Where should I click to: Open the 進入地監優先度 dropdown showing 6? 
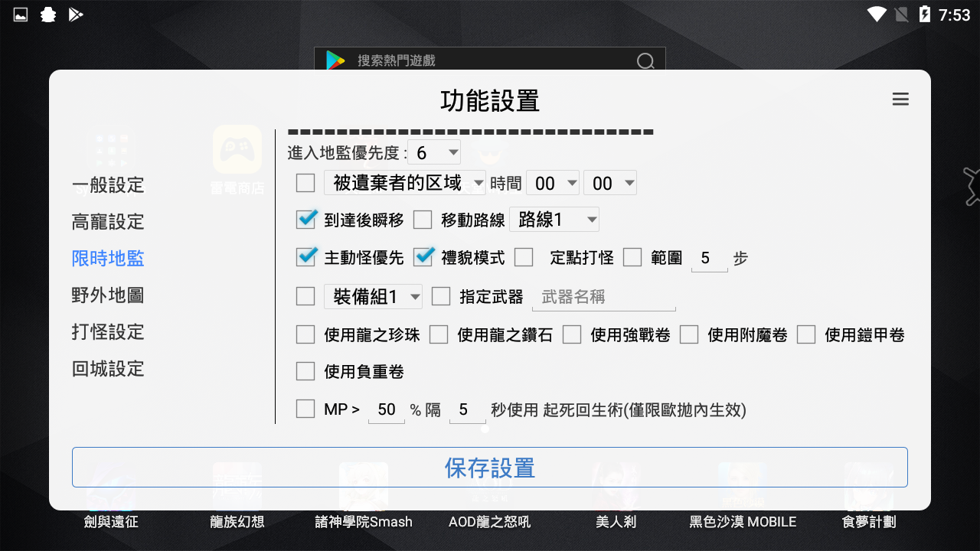[434, 152]
